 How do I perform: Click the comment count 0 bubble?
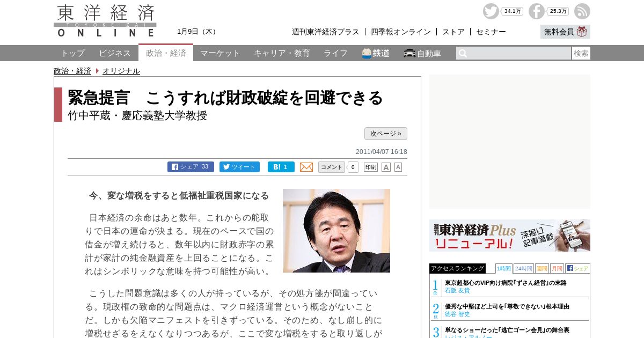point(353,167)
